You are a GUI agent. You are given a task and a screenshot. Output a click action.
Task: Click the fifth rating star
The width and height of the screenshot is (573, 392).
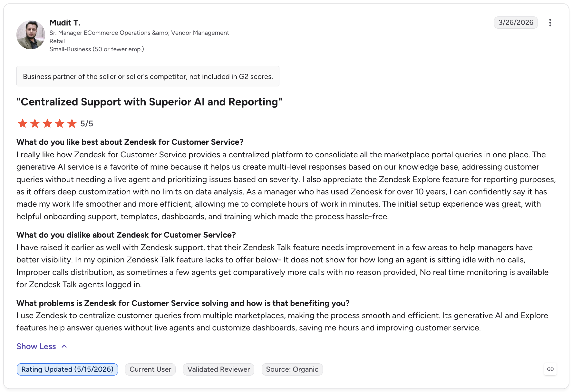pyautogui.click(x=72, y=123)
